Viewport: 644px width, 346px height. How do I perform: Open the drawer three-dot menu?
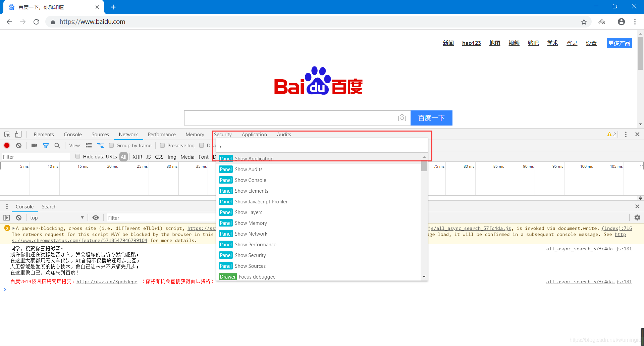(7, 206)
